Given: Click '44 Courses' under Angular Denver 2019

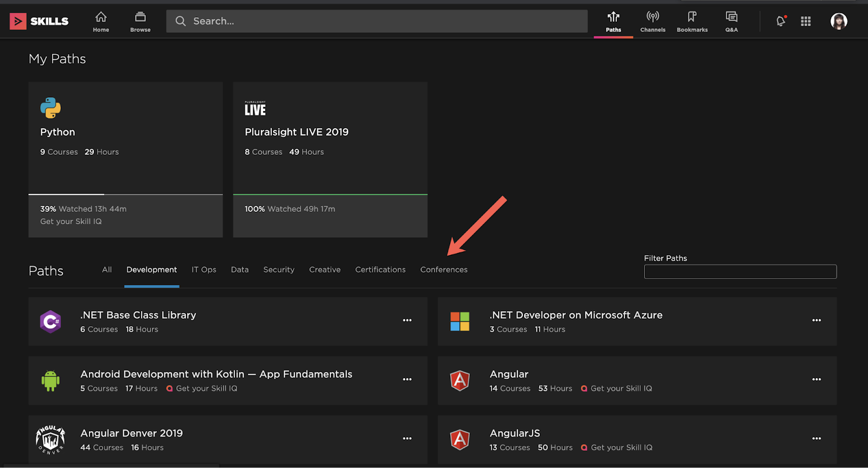Looking at the screenshot, I should tap(102, 448).
